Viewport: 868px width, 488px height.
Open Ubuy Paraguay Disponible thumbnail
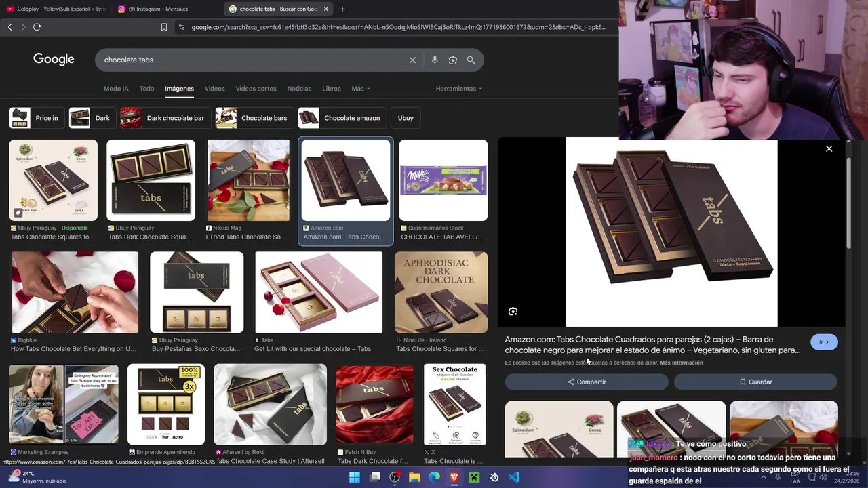click(x=53, y=180)
